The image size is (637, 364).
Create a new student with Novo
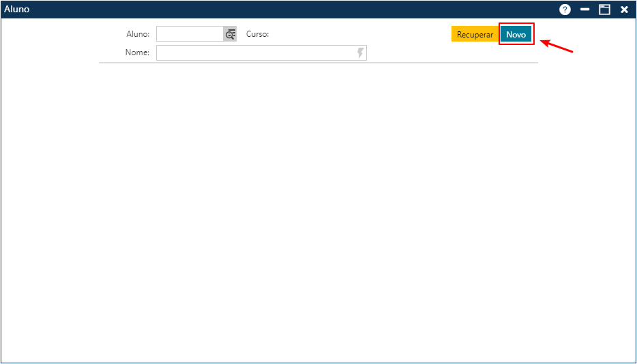coord(516,34)
